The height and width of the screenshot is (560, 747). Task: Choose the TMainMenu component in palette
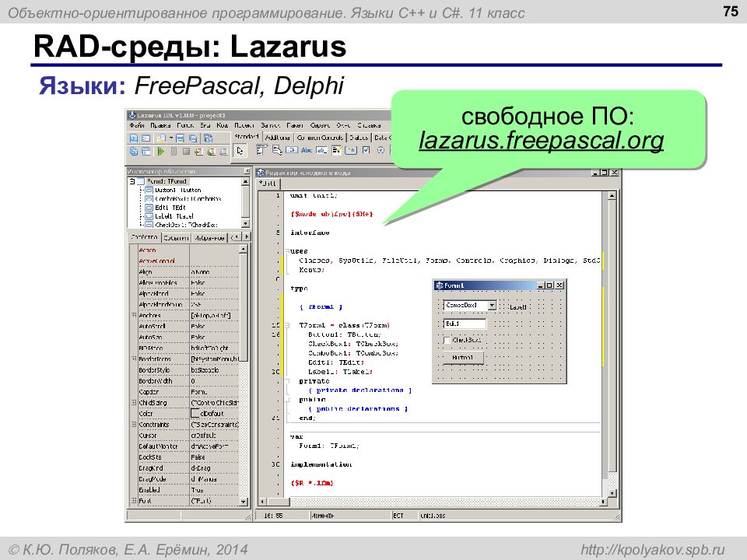261,150
